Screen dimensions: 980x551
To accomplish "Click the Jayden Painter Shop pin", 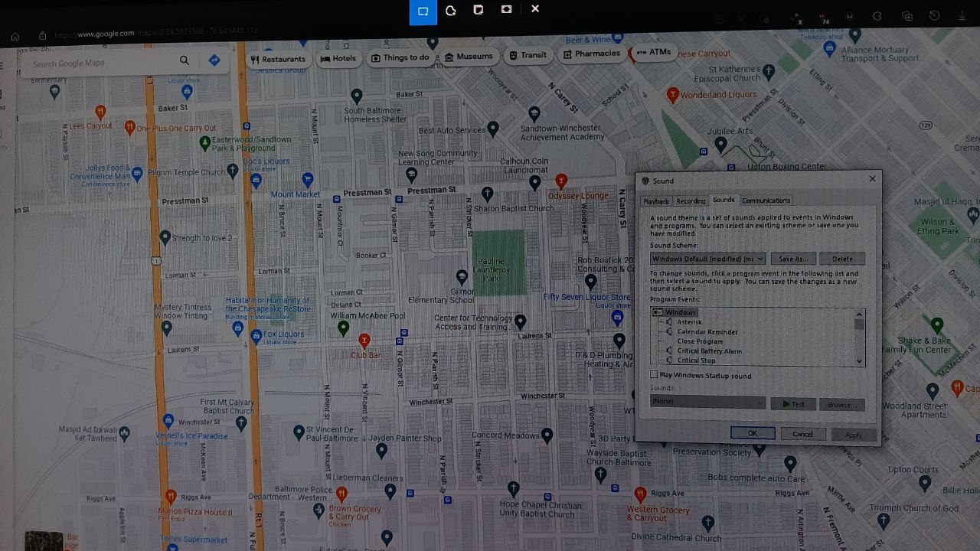I will [381, 452].
